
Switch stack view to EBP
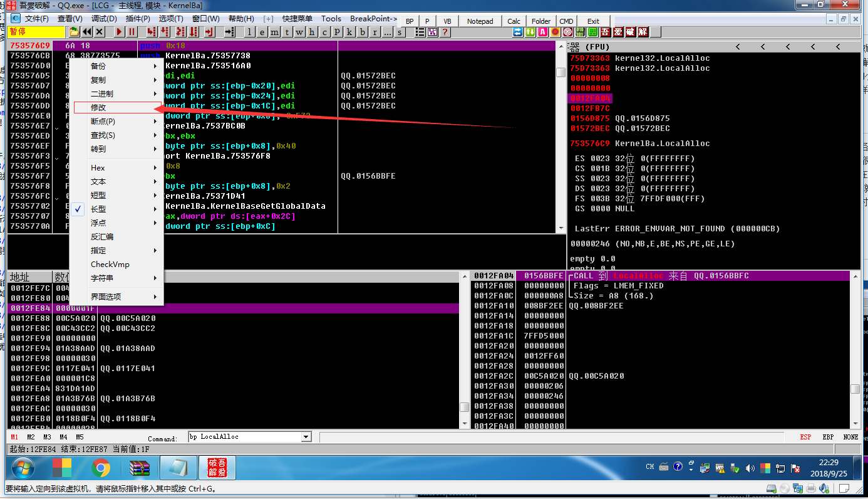coord(828,437)
